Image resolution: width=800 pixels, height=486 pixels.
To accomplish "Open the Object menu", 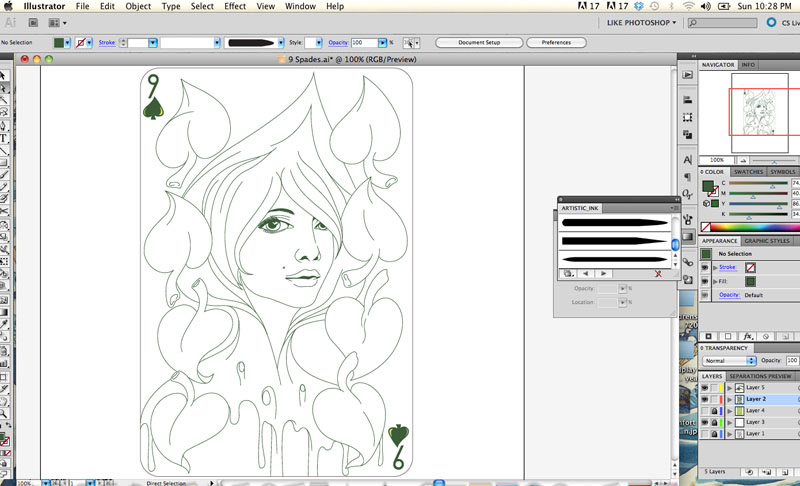I will tap(138, 6).
